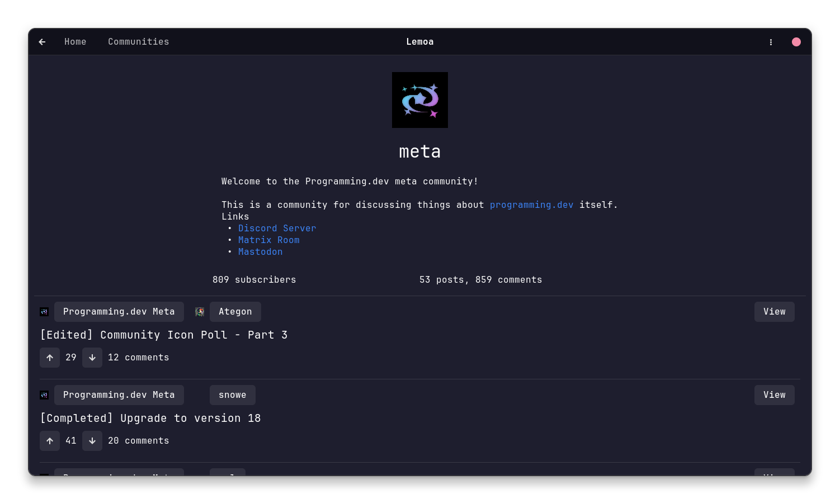Go to the Home tab

click(75, 42)
